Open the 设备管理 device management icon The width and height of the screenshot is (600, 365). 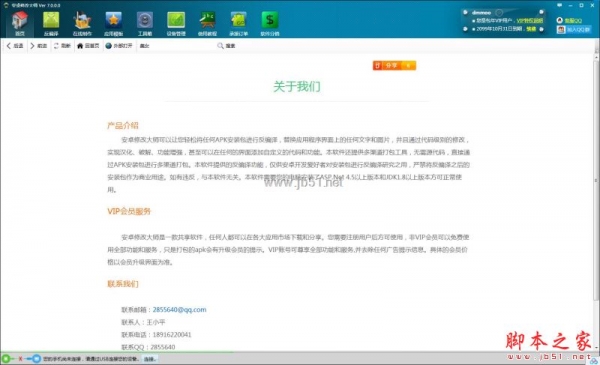(176, 23)
